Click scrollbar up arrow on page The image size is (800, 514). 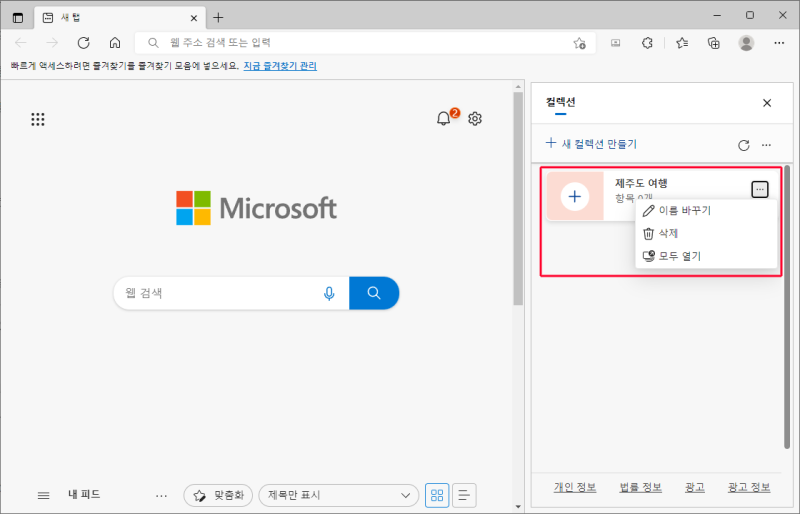[518, 86]
